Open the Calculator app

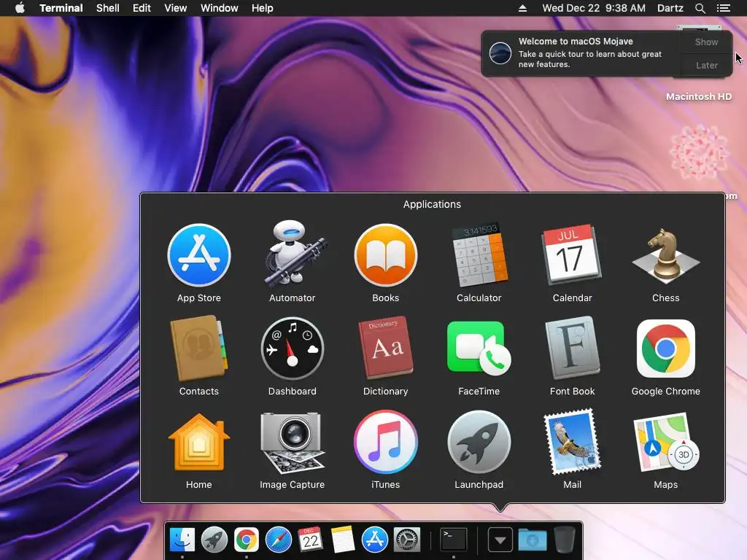tap(479, 255)
